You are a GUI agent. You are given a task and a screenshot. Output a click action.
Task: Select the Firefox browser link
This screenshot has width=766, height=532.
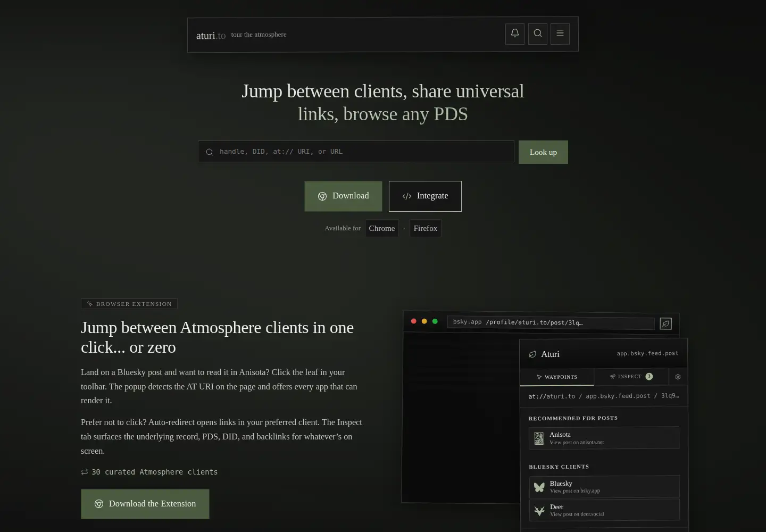click(426, 228)
